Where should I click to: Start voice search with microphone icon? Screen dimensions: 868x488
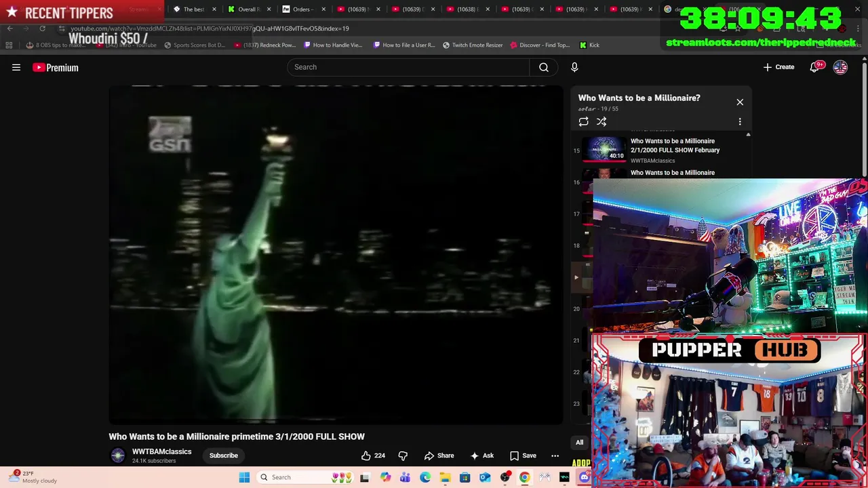coord(574,67)
